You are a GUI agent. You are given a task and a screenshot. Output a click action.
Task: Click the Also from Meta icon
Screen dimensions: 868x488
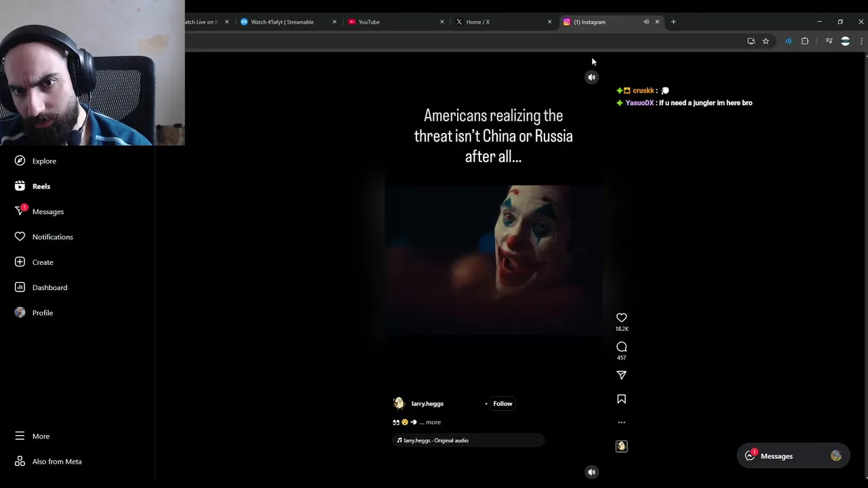[x=20, y=462]
